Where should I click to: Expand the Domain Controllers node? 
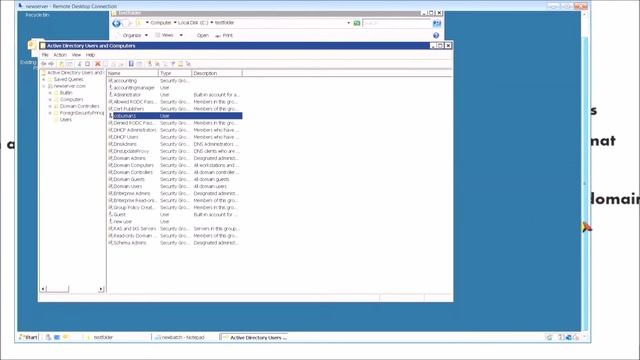[50, 106]
